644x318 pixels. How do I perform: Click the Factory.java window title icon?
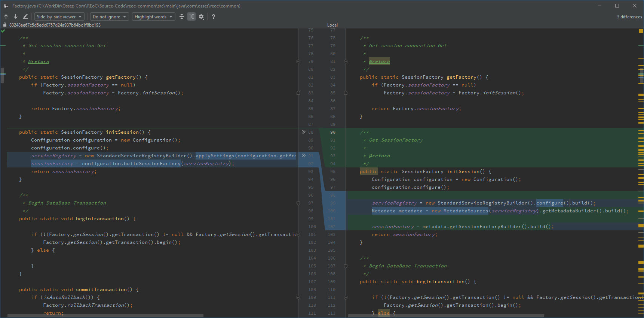(x=6, y=6)
